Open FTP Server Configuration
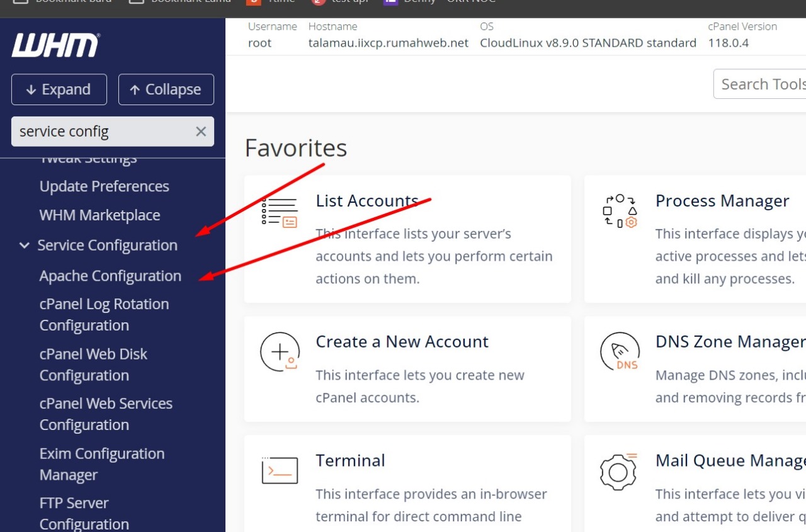 coord(84,513)
